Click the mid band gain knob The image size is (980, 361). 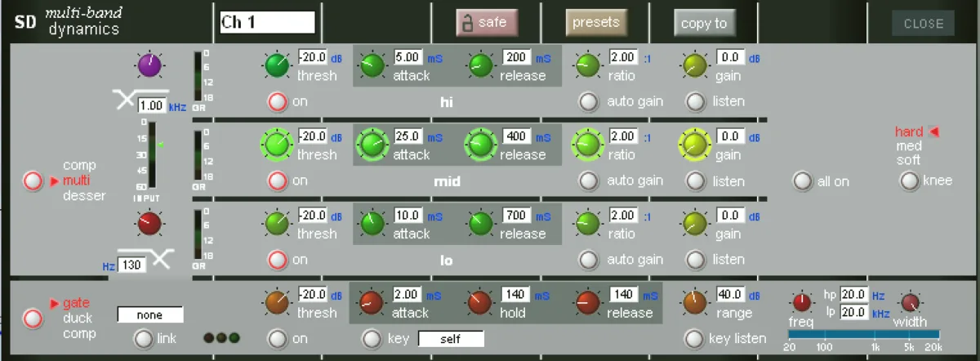click(x=695, y=145)
